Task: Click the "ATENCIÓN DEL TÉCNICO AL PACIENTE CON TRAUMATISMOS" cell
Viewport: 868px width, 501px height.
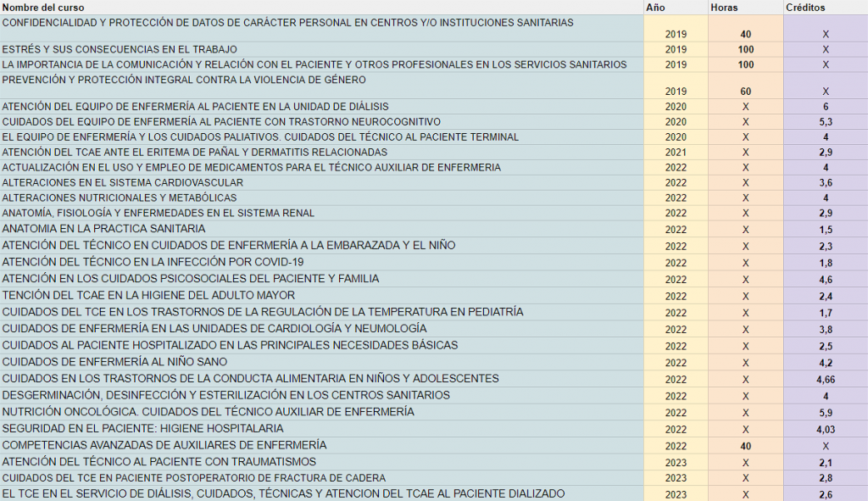Action: (159, 462)
